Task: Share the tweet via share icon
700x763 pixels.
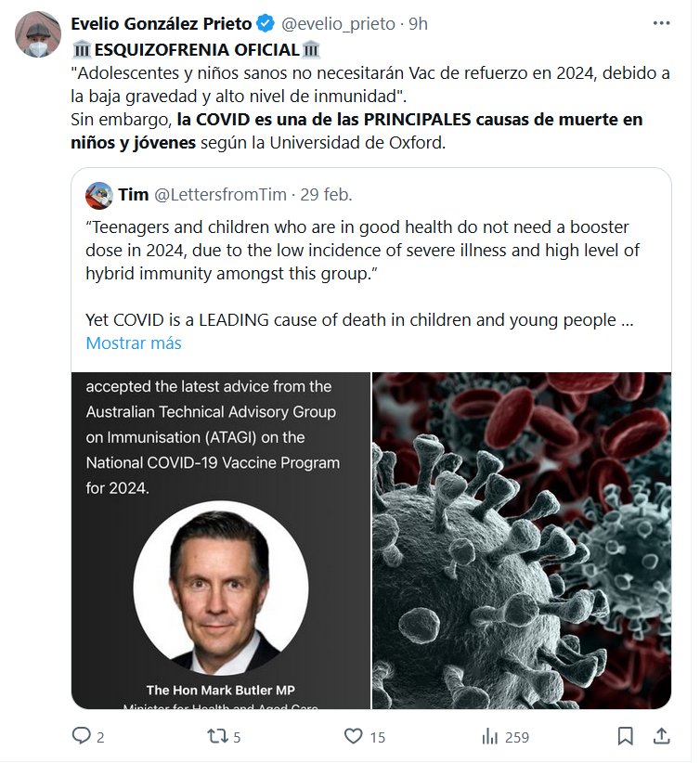Action: point(662,736)
